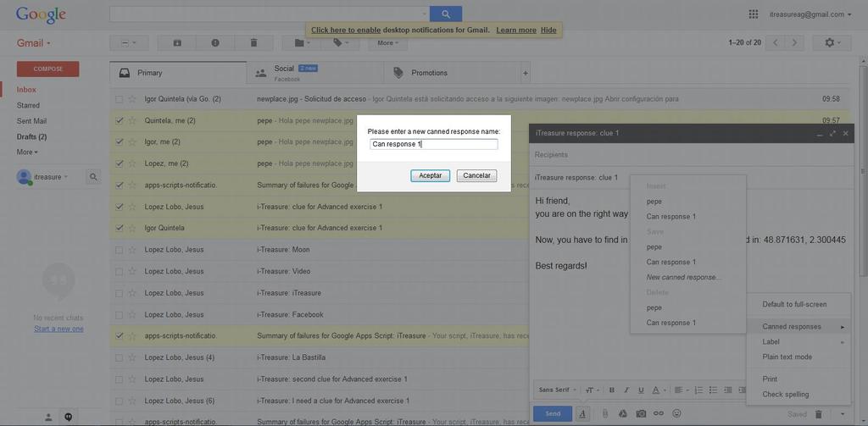The width and height of the screenshot is (868, 426).
Task: Check the i-Treasure: Facebook email checkbox
Action: click(x=119, y=314)
